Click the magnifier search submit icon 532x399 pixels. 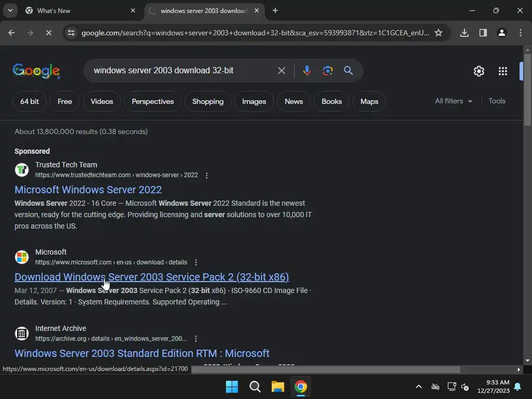point(348,71)
